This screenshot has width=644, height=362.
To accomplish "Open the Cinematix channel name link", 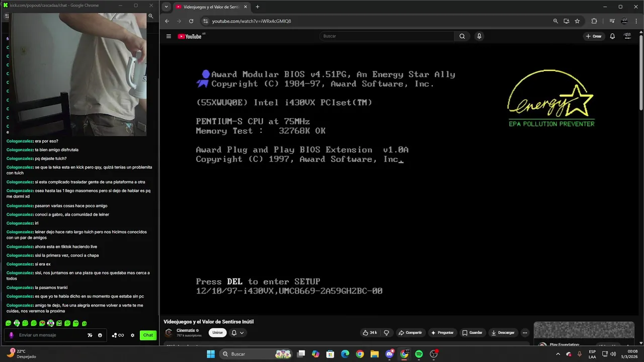I will (x=186, y=330).
